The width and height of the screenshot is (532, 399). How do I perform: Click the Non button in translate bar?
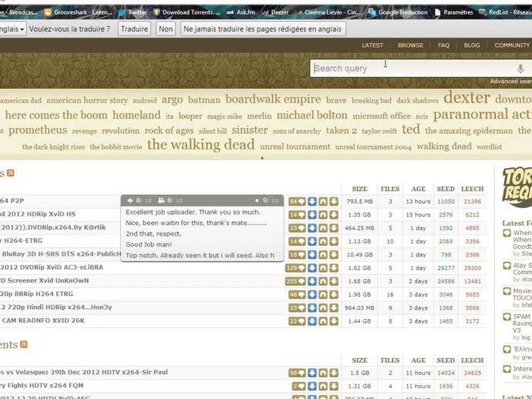click(166, 28)
